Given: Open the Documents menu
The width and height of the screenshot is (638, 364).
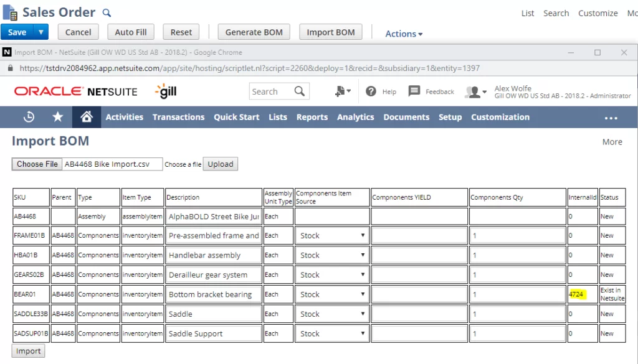Looking at the screenshot, I should [x=406, y=117].
